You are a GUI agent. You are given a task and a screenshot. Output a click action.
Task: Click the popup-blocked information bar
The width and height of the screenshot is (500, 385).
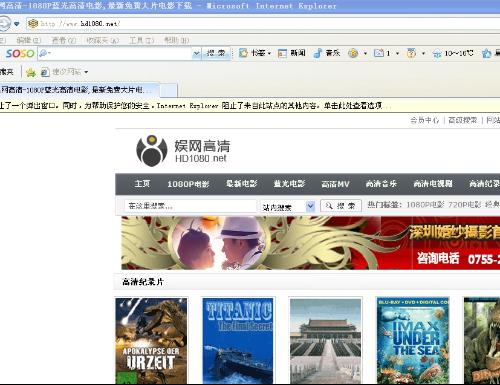coord(250,106)
